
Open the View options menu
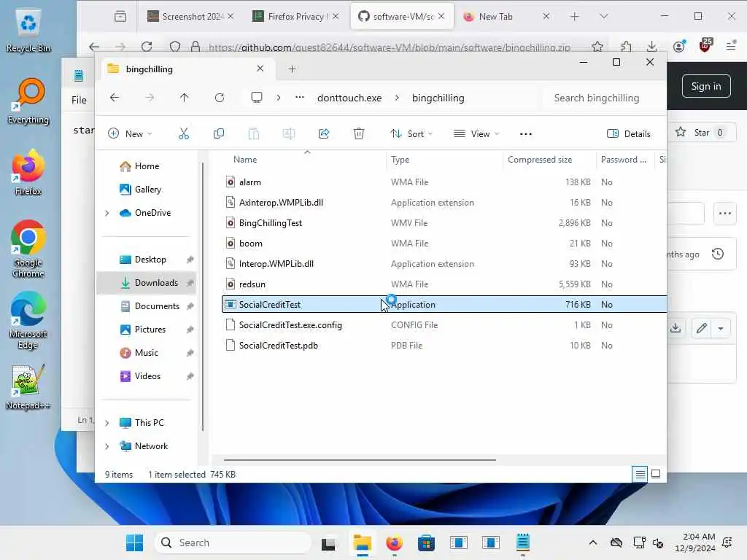coord(476,134)
